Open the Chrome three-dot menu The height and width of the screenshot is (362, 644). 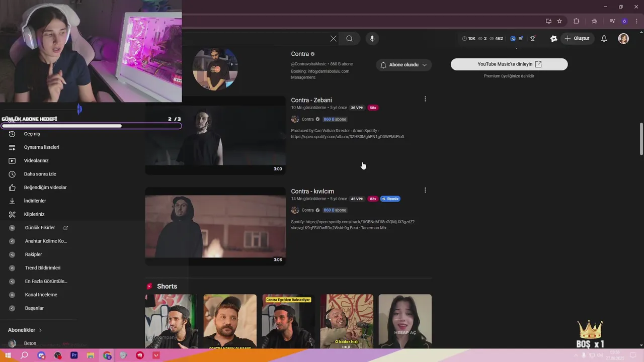(x=636, y=21)
